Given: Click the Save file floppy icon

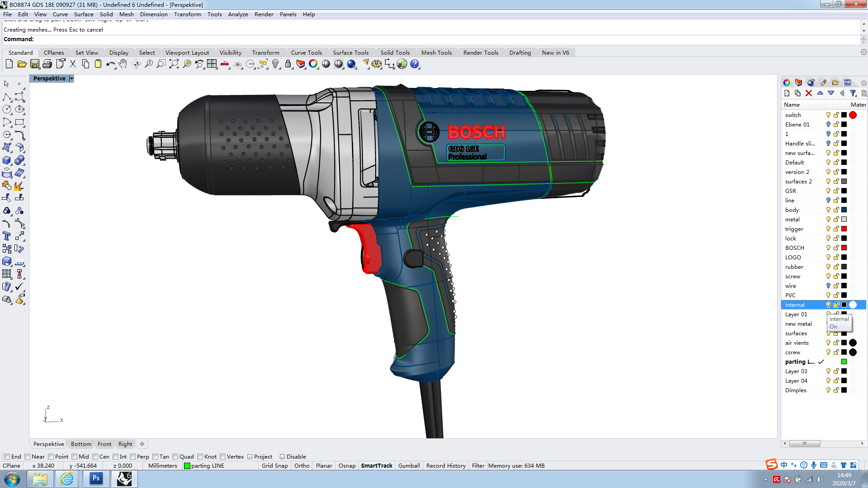Looking at the screenshot, I should [x=34, y=64].
